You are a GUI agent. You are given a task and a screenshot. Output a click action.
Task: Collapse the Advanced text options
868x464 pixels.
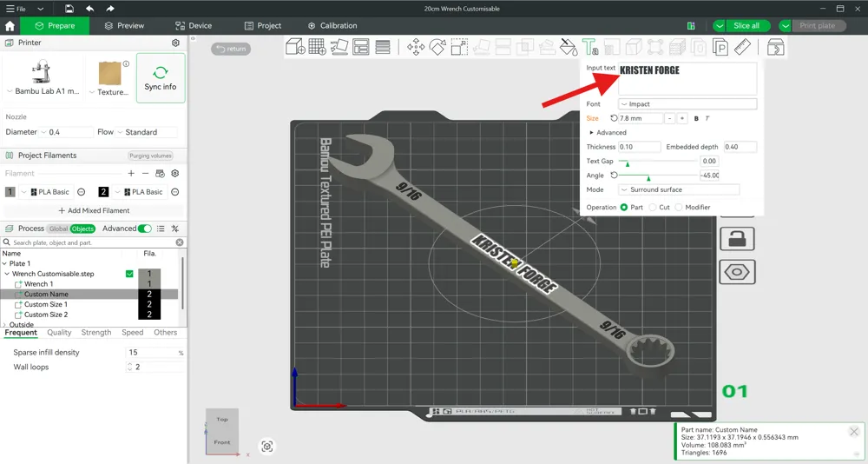tap(608, 132)
